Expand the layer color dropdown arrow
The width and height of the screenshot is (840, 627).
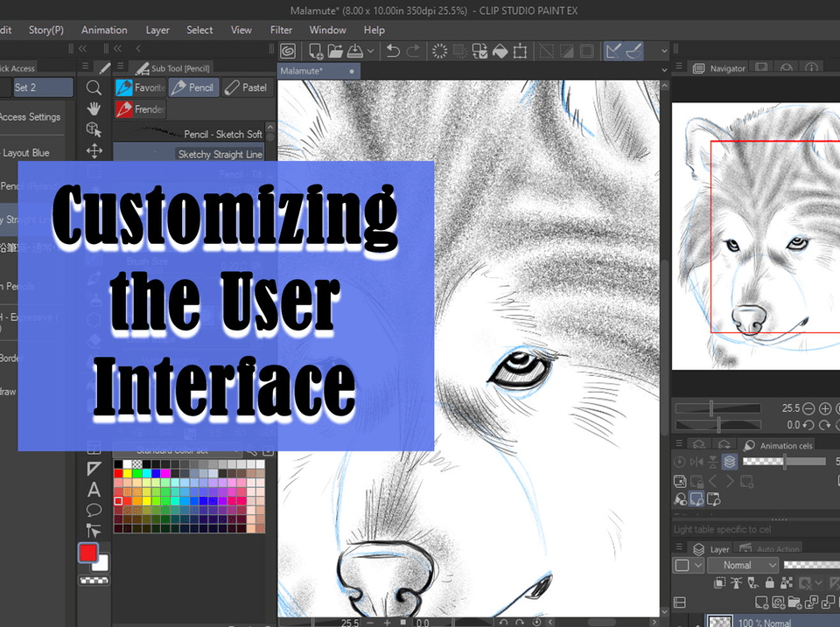point(698,566)
